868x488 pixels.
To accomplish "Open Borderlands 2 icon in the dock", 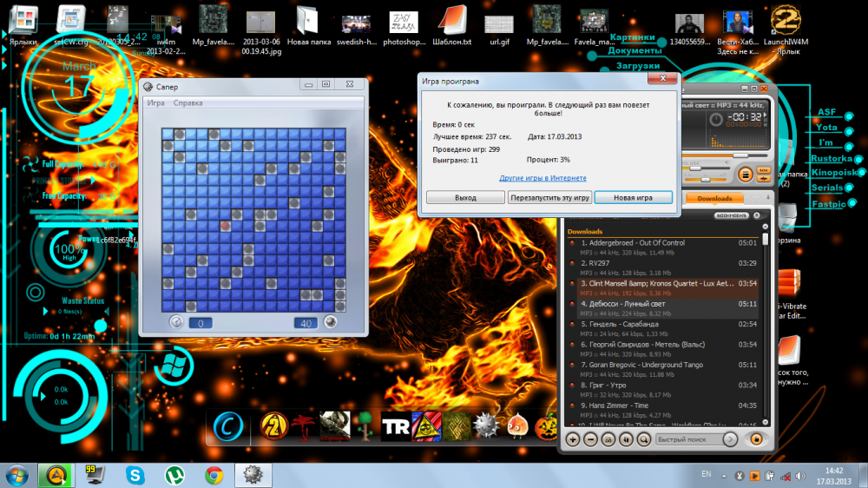I will tap(273, 427).
